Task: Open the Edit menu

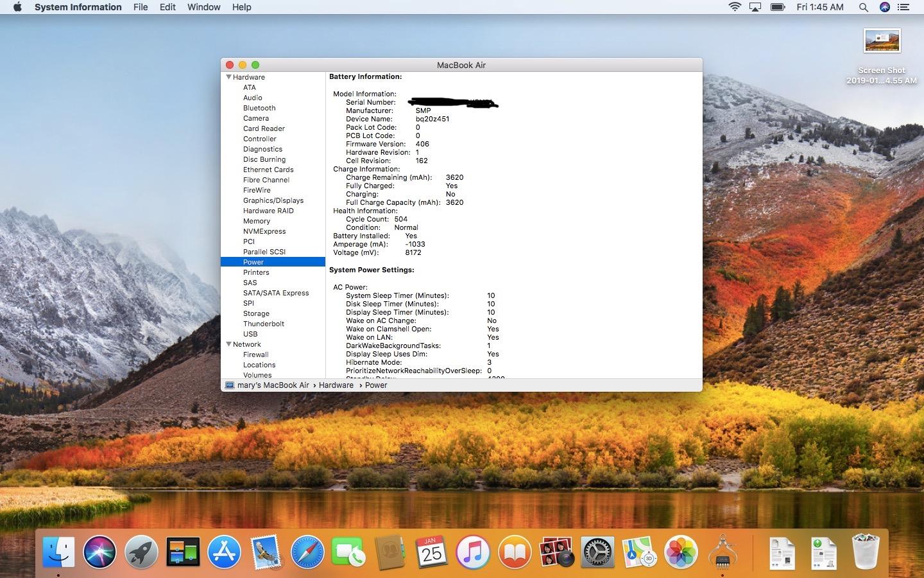Action: point(167,7)
